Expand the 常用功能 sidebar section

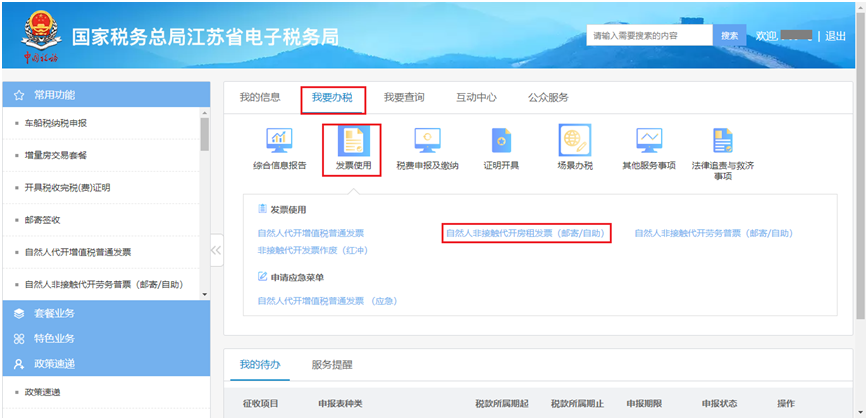coord(106,95)
